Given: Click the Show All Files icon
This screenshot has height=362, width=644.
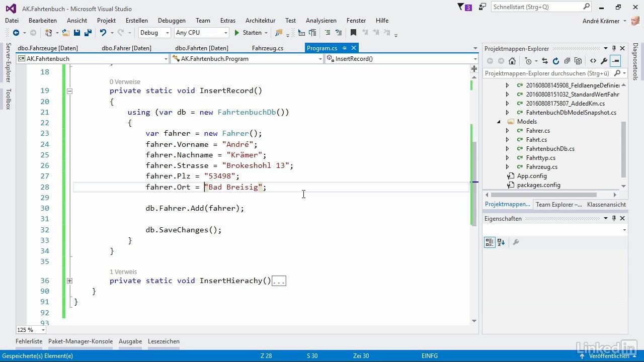Looking at the screenshot, I should pyautogui.click(x=578, y=61).
